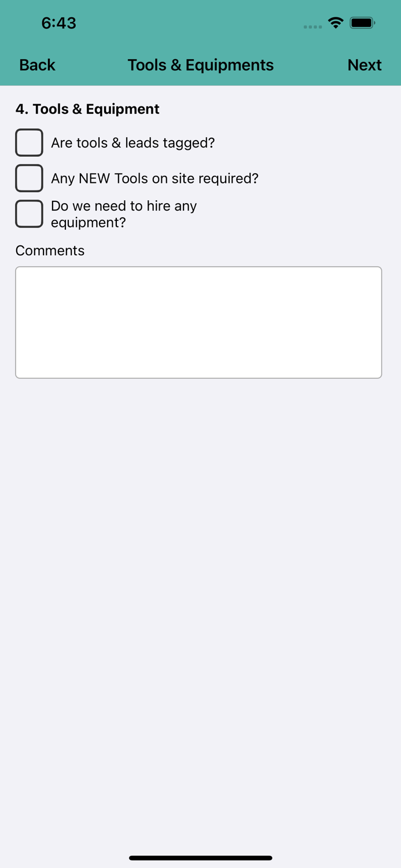
Task: Go back using the Back button
Action: point(37,65)
